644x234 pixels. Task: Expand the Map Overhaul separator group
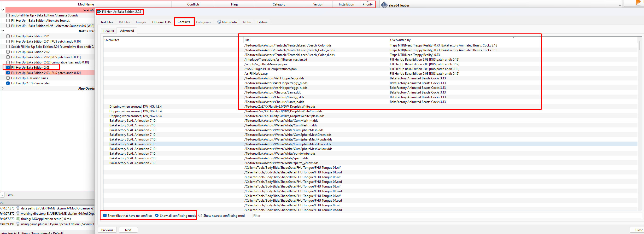pos(3,89)
